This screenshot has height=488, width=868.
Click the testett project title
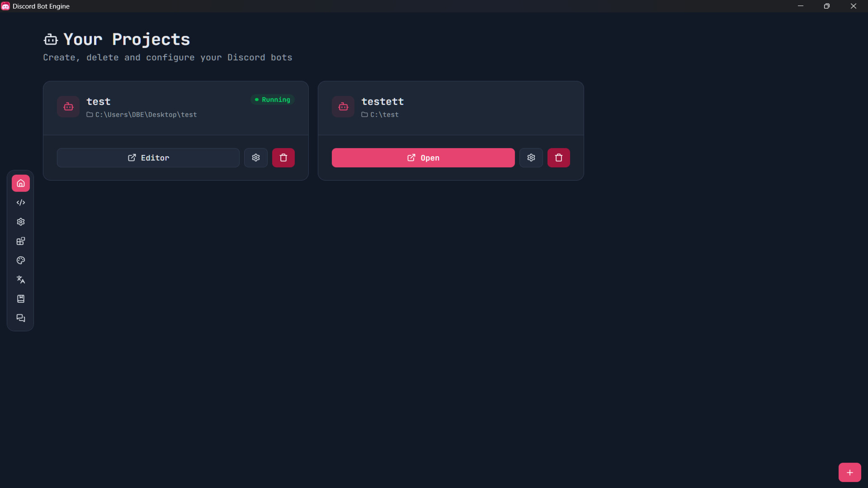[382, 101]
